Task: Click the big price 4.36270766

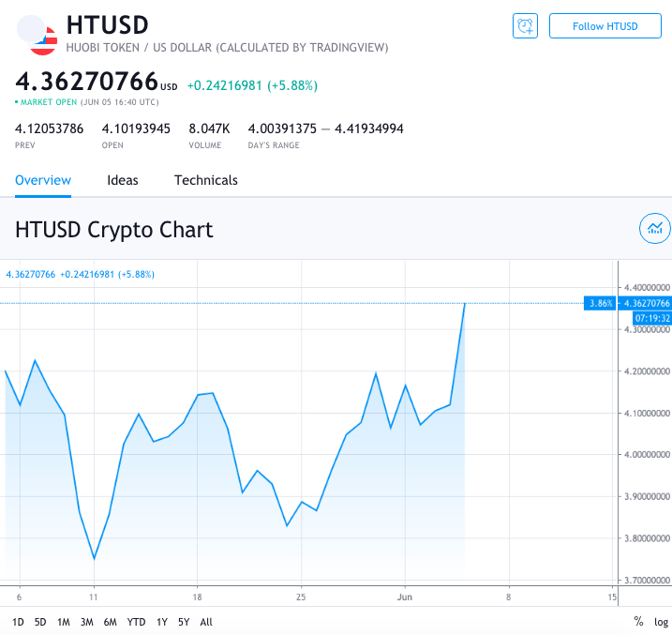Action: click(x=87, y=81)
